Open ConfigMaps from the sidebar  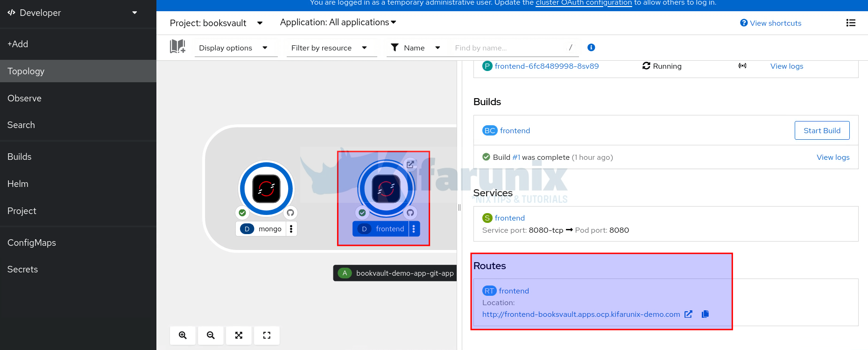(x=31, y=243)
